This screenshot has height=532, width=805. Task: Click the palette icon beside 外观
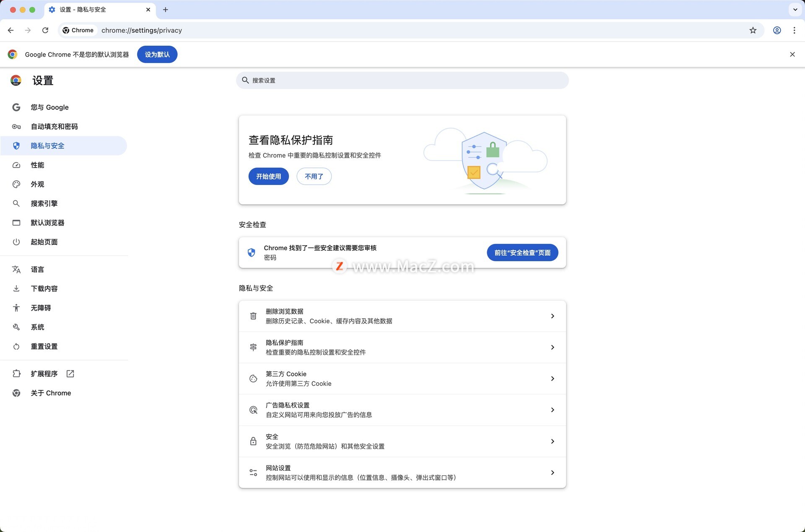tap(16, 184)
